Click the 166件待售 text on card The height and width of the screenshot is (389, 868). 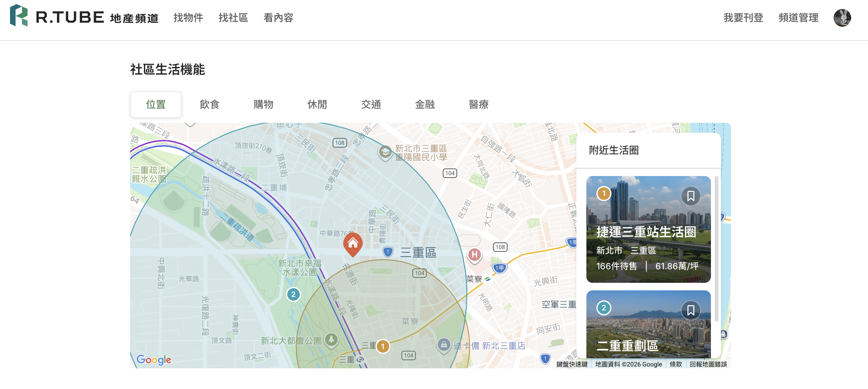[616, 266]
